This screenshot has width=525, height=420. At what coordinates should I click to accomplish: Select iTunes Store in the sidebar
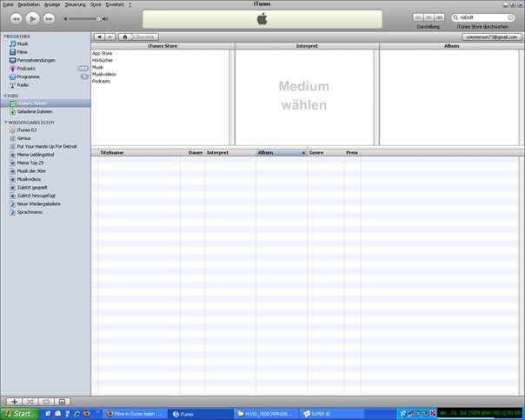(x=45, y=103)
